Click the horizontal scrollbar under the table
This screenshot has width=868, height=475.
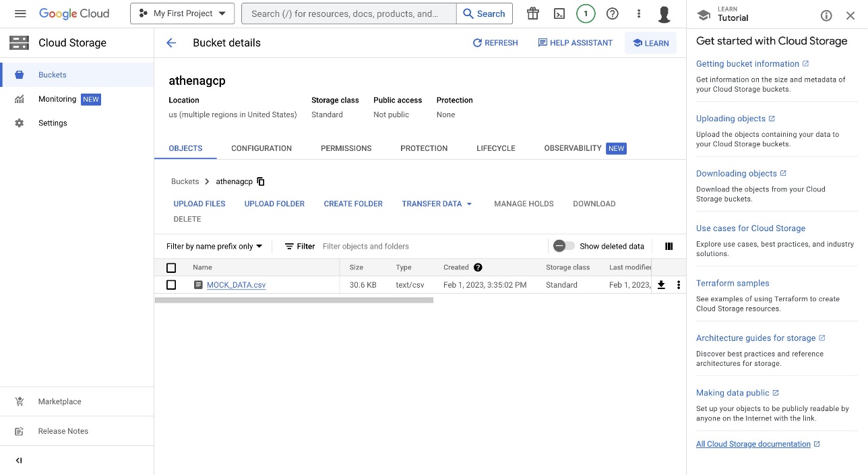pyautogui.click(x=294, y=300)
